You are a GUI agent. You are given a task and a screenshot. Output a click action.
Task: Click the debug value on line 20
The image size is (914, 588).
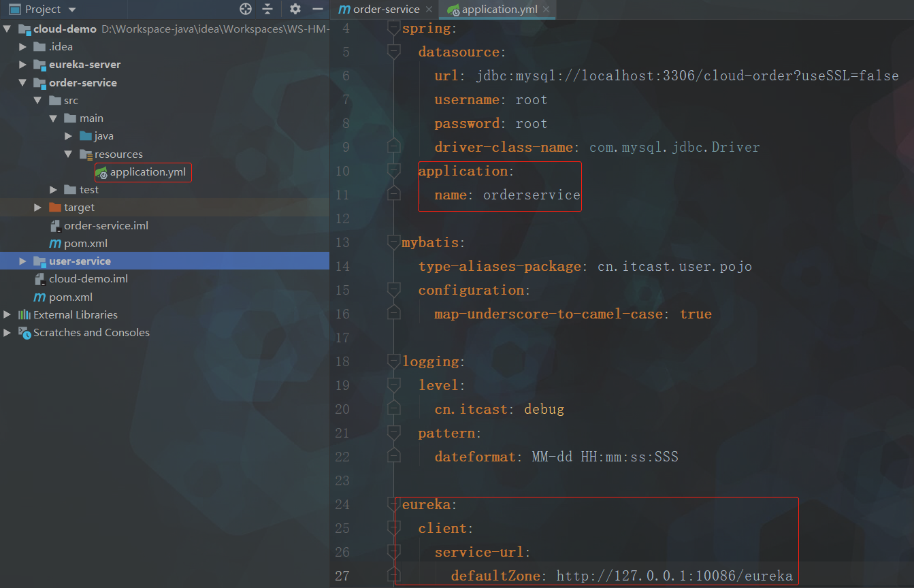[x=544, y=409]
